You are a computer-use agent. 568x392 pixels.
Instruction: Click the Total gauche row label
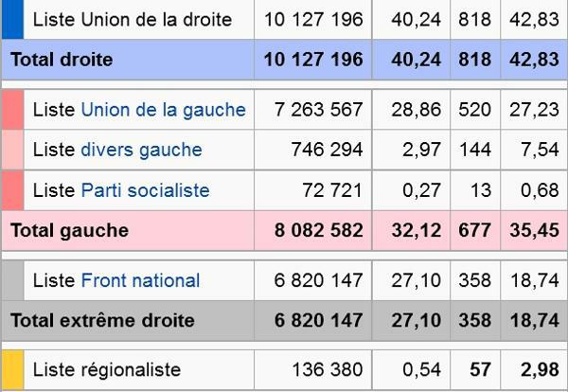click(69, 230)
